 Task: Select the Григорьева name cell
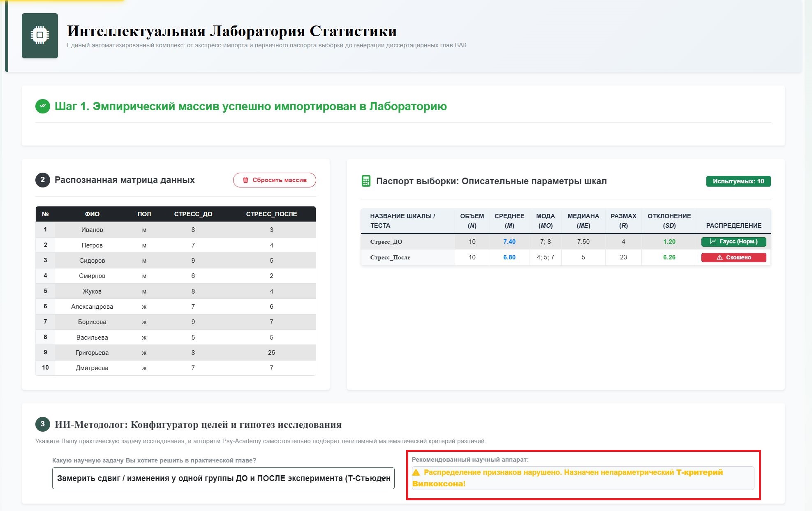(92, 353)
